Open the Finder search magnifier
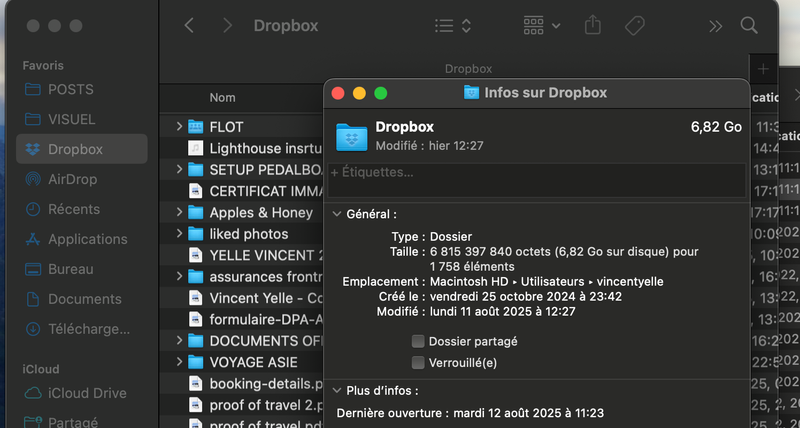The width and height of the screenshot is (800, 428). pos(748,25)
